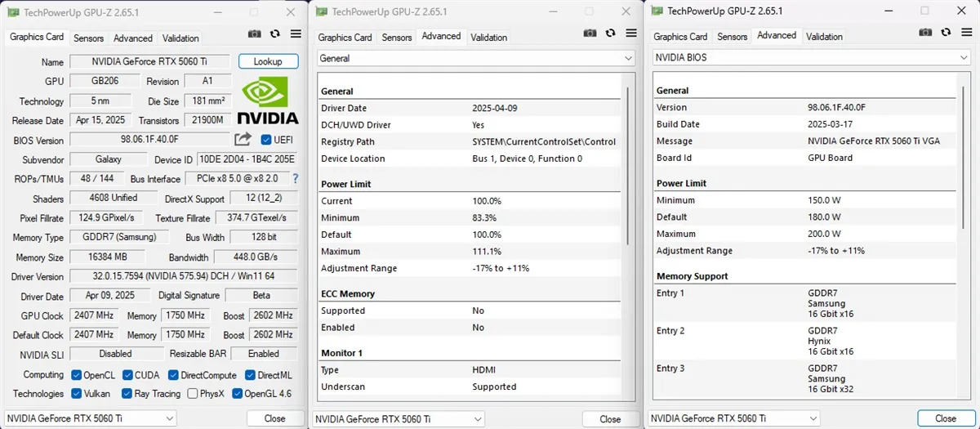Click refresh icon in middle General window
980x429 pixels.
(610, 34)
